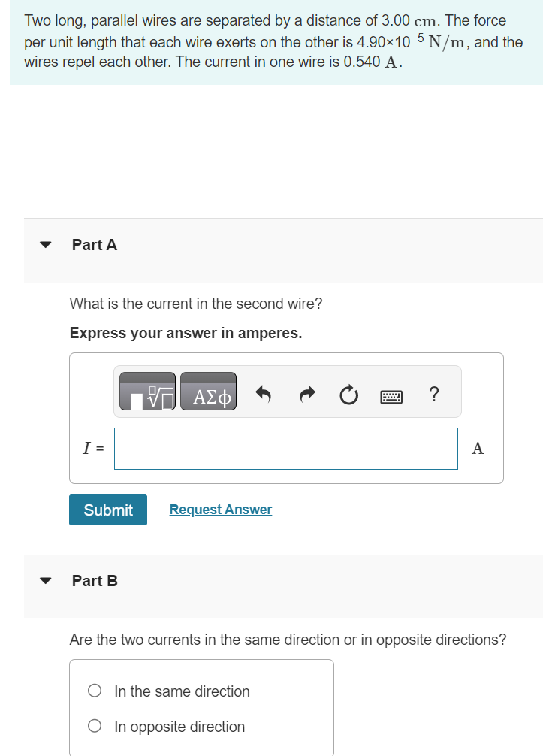This screenshot has width=543, height=756.
Task: Collapse Part A with the triangle
Action: click(x=45, y=244)
